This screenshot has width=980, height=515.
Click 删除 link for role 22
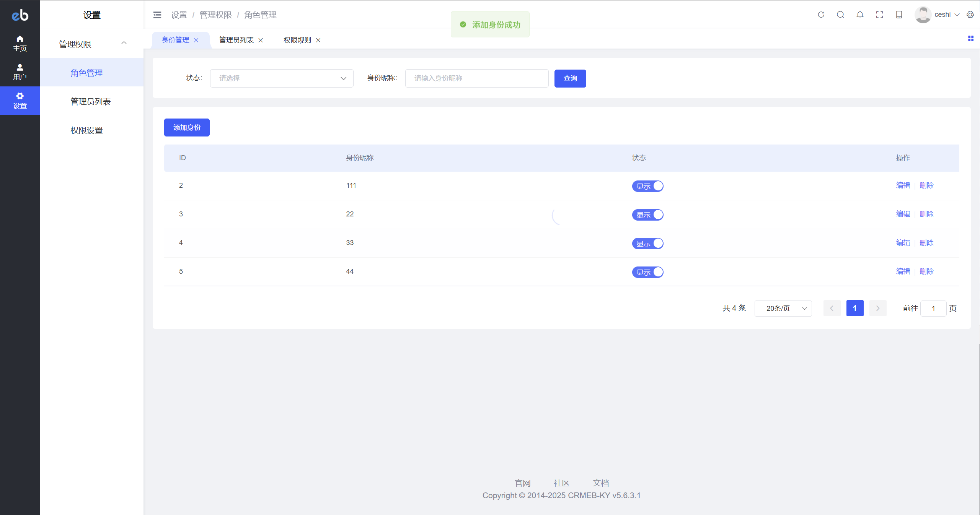point(926,214)
